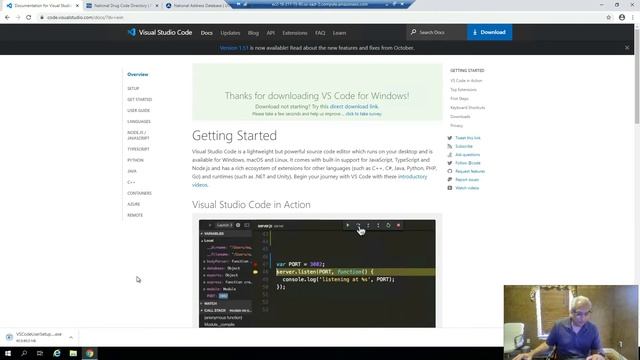
Task: Reload the page with the refresh icon
Action: coord(29,18)
